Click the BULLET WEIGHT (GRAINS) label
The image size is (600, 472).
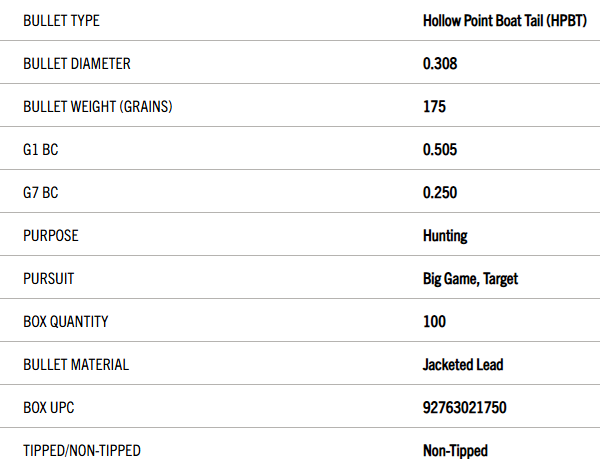(98, 107)
